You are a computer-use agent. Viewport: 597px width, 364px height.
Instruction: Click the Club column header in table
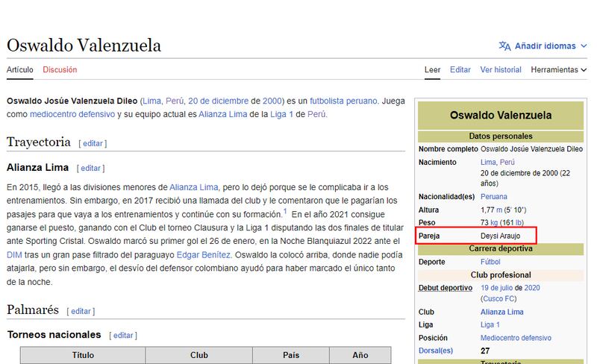click(199, 355)
